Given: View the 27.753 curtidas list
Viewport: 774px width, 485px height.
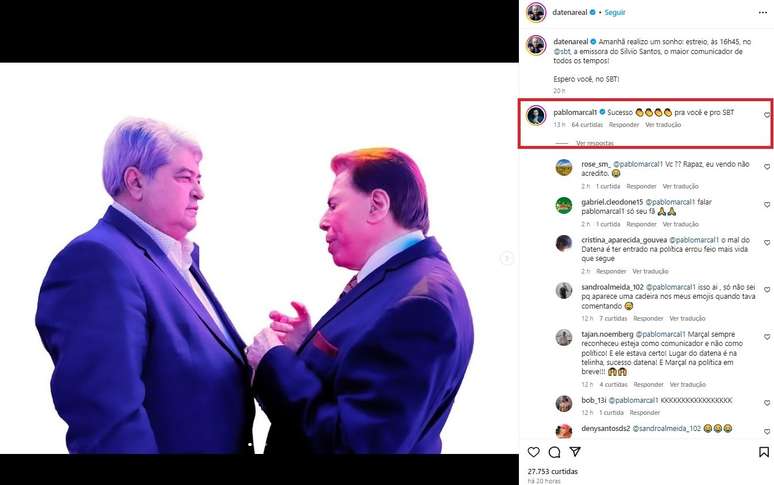Looking at the screenshot, I should tap(552, 471).
